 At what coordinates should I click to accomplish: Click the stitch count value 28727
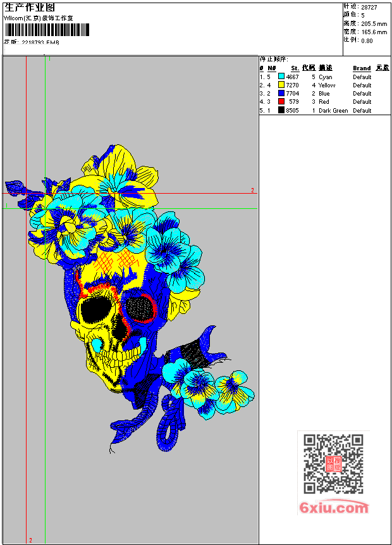point(369,8)
